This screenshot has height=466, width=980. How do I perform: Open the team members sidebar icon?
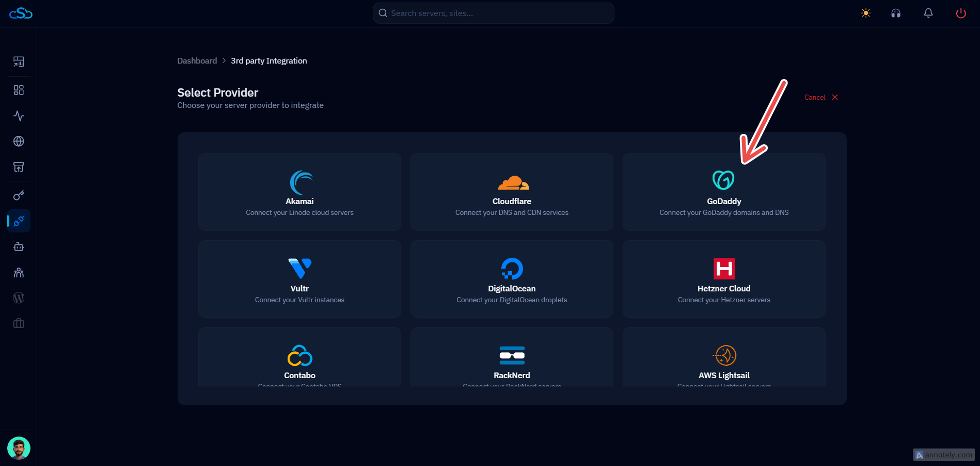(x=19, y=272)
